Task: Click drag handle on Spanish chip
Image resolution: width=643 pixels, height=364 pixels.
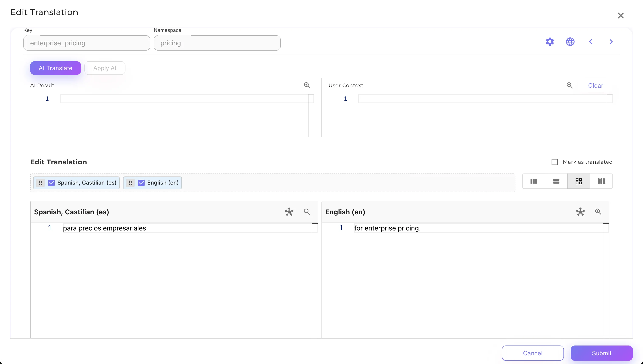Action: click(40, 183)
